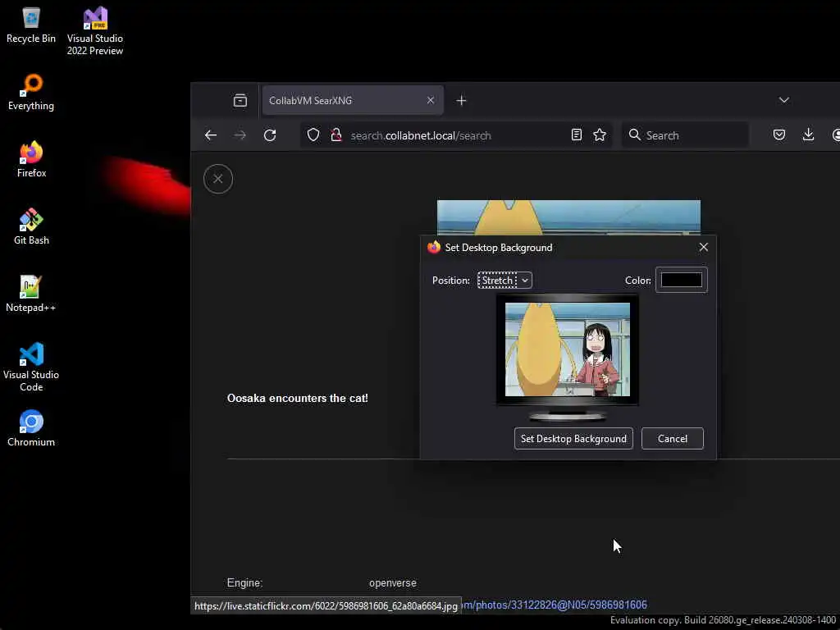
Task: Click the insecure connection padlock icon
Action: tap(336, 135)
